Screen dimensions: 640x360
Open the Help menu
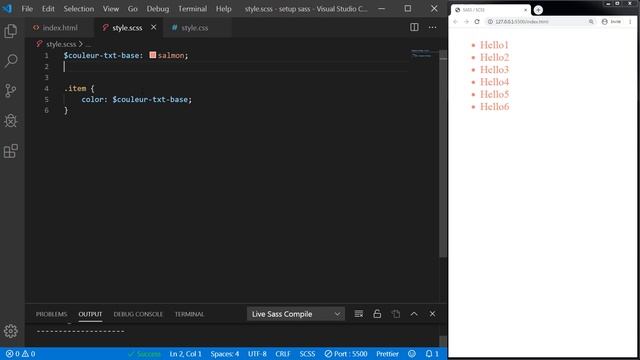tap(223, 9)
